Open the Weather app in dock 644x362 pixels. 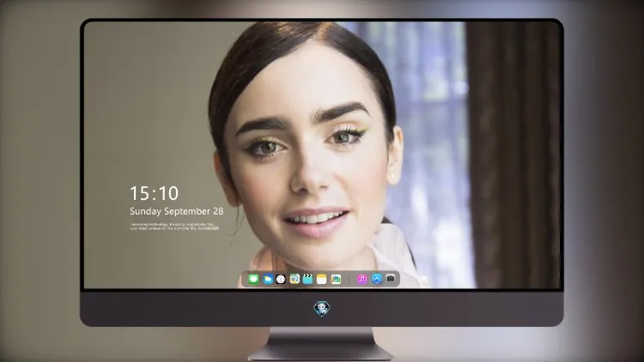coord(268,279)
